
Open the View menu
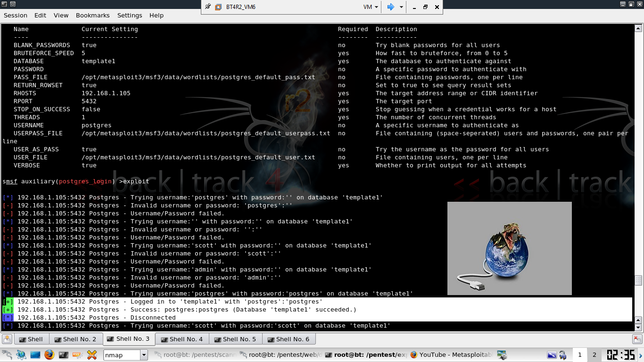click(61, 15)
